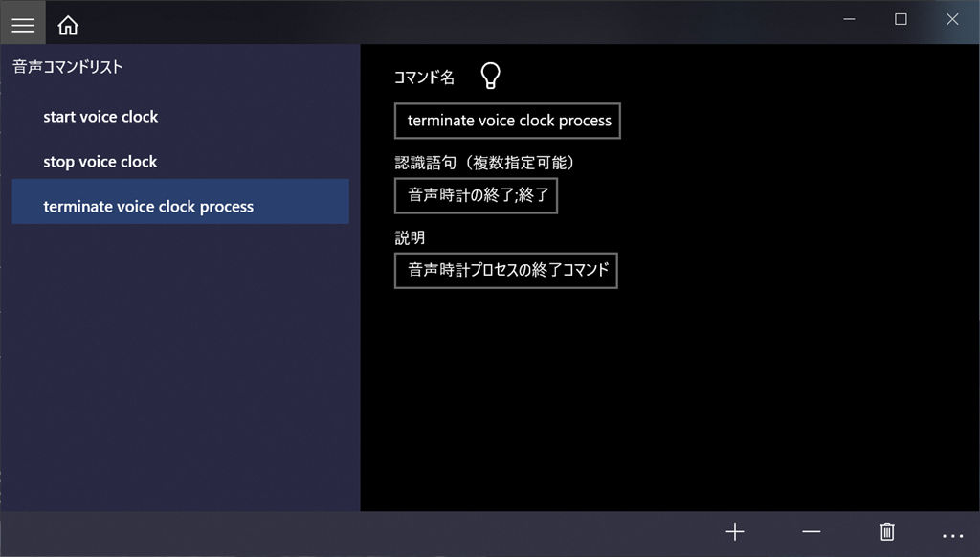The height and width of the screenshot is (557, 980).
Task: Edit the command name text field
Action: click(x=507, y=121)
